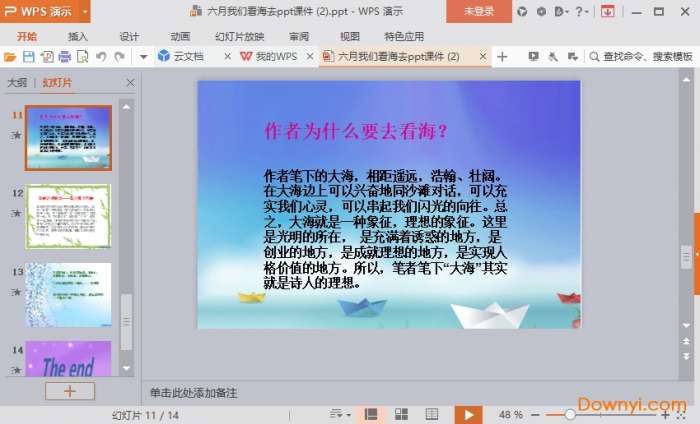This screenshot has width=700, height=424.
Task: Open the 插入 ribbon tab
Action: [x=78, y=37]
